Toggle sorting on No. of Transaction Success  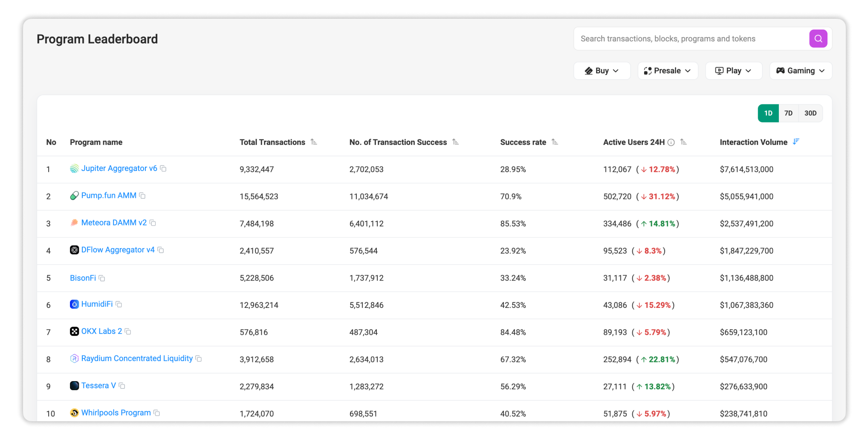pos(455,141)
